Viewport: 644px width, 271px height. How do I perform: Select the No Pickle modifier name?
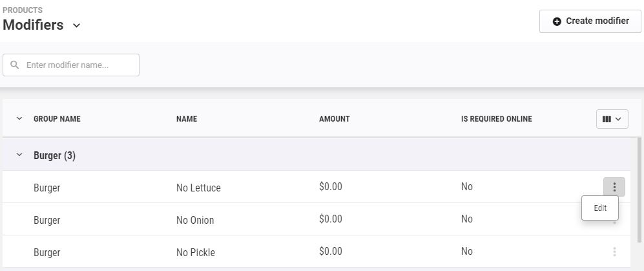196,252
